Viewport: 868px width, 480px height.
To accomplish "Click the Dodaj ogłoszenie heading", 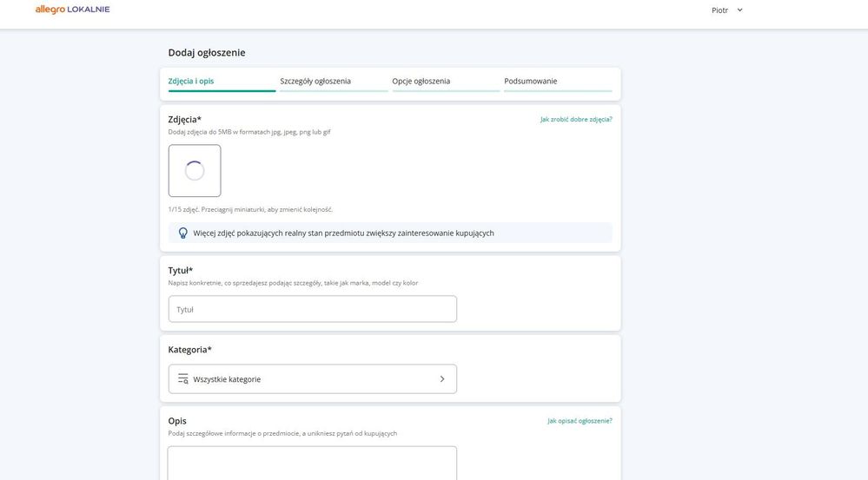I will [x=207, y=52].
